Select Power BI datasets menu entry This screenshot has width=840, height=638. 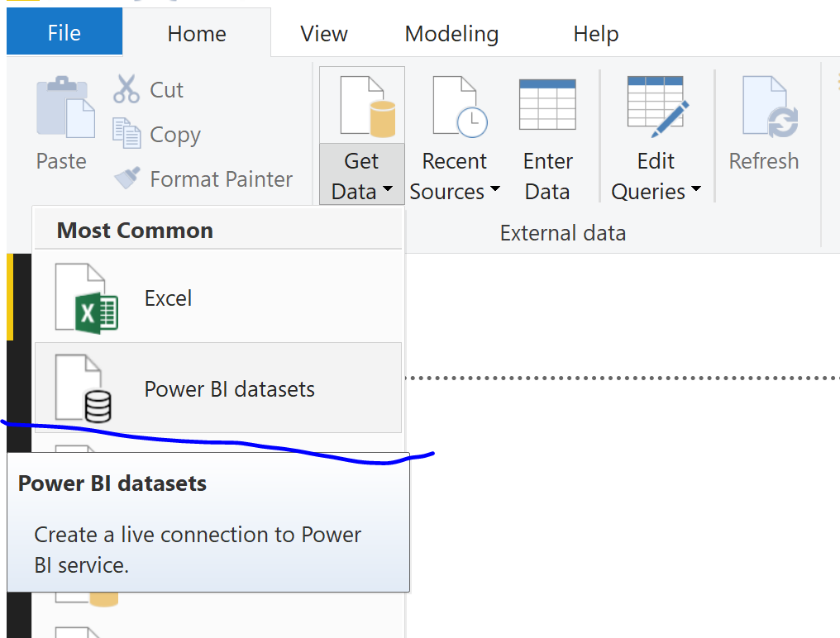tap(218, 388)
